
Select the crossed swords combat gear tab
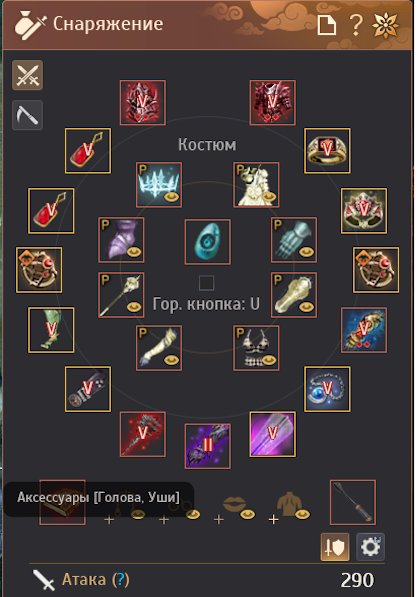coord(27,75)
